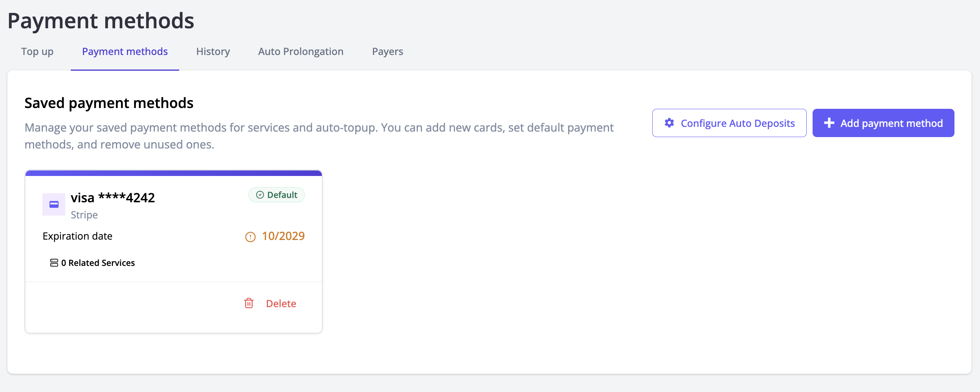Select the Payment methods tab
Image resolution: width=980 pixels, height=392 pixels.
tap(125, 51)
